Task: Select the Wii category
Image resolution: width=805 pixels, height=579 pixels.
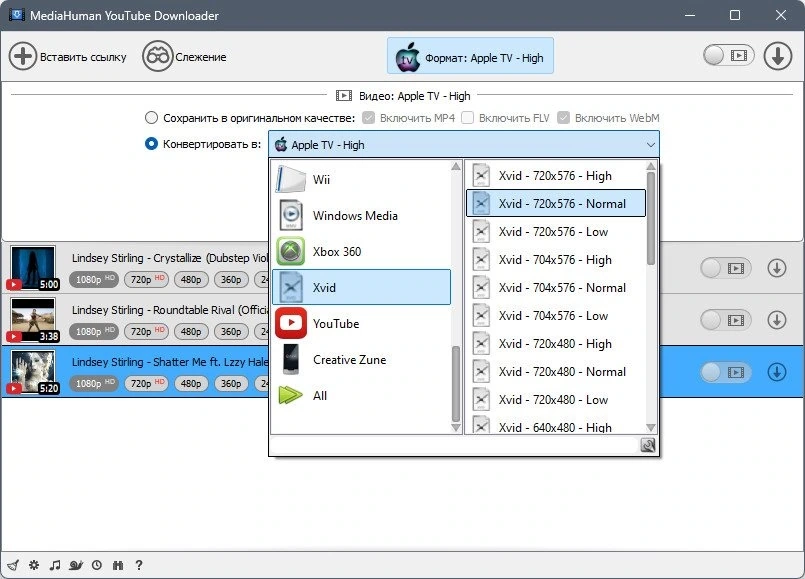Action: [361, 179]
